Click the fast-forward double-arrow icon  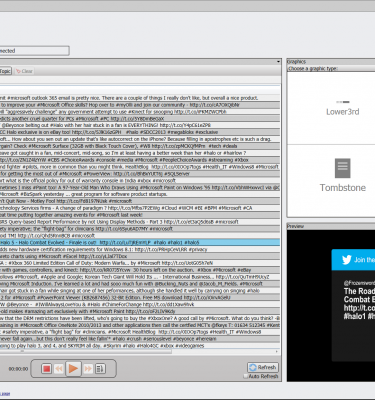click(x=88, y=369)
